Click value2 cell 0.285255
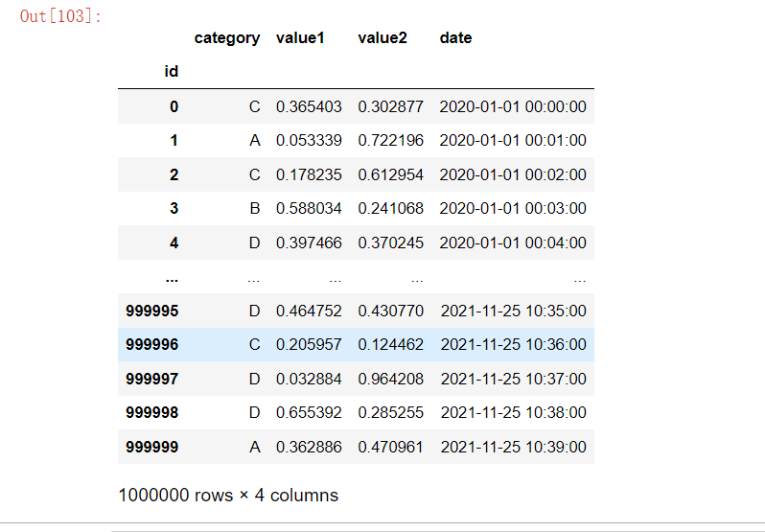This screenshot has height=532, width=765. pos(391,412)
